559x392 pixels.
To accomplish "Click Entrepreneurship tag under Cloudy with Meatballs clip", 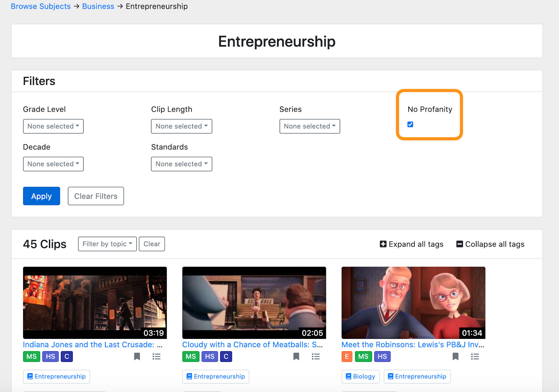I will pyautogui.click(x=216, y=377).
